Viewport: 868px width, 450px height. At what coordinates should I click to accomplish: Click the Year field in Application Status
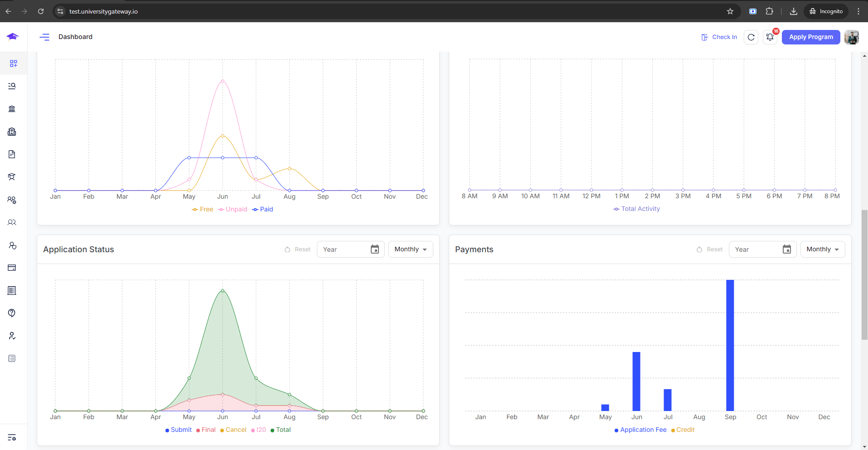pyautogui.click(x=344, y=249)
